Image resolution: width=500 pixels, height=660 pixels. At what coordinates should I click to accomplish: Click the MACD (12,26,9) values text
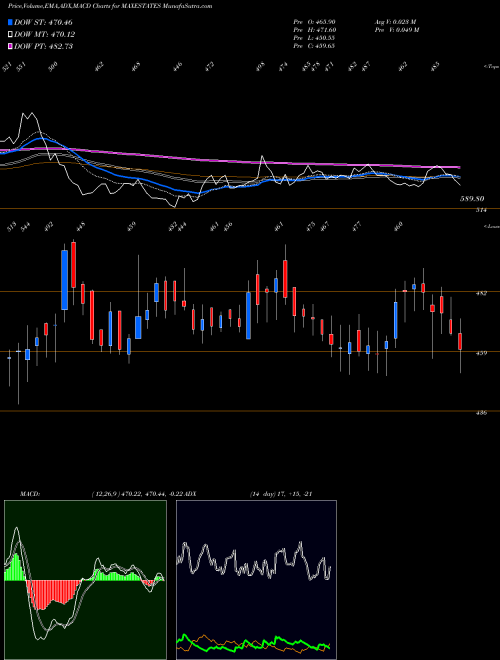pyautogui.click(x=138, y=494)
